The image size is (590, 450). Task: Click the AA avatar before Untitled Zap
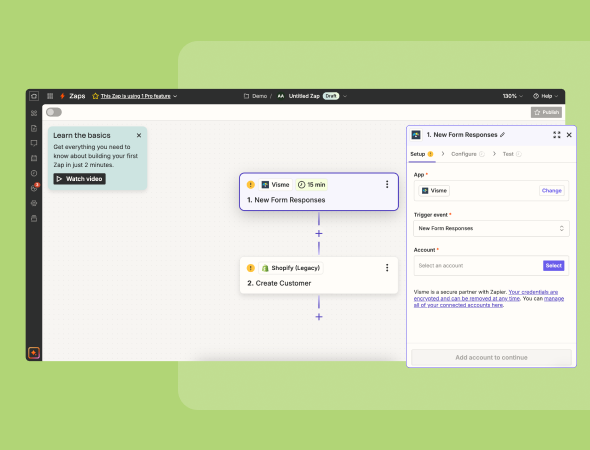281,96
